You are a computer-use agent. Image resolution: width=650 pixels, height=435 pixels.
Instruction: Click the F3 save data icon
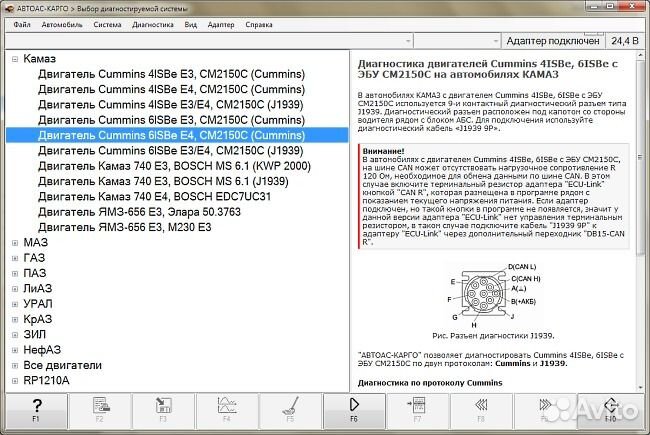[164, 411]
